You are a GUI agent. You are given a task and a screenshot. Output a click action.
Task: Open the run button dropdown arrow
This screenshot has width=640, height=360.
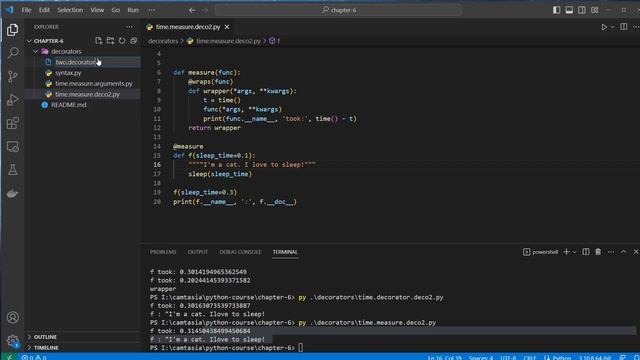[612, 27]
